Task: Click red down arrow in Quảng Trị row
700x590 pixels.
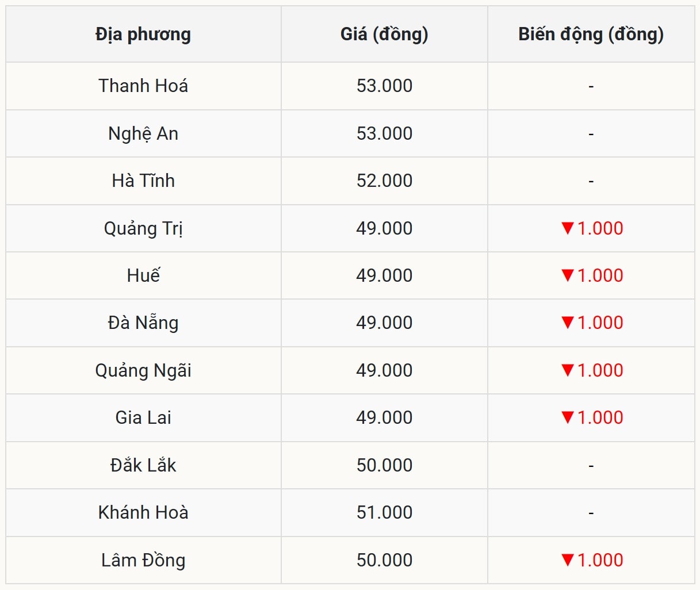Action: coord(568,228)
